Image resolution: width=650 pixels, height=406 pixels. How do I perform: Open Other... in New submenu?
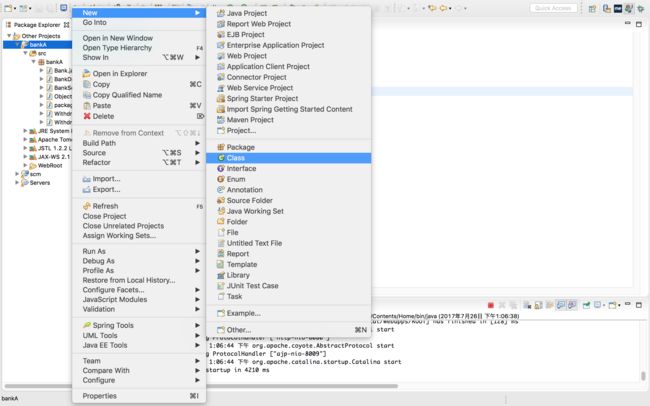(x=288, y=330)
